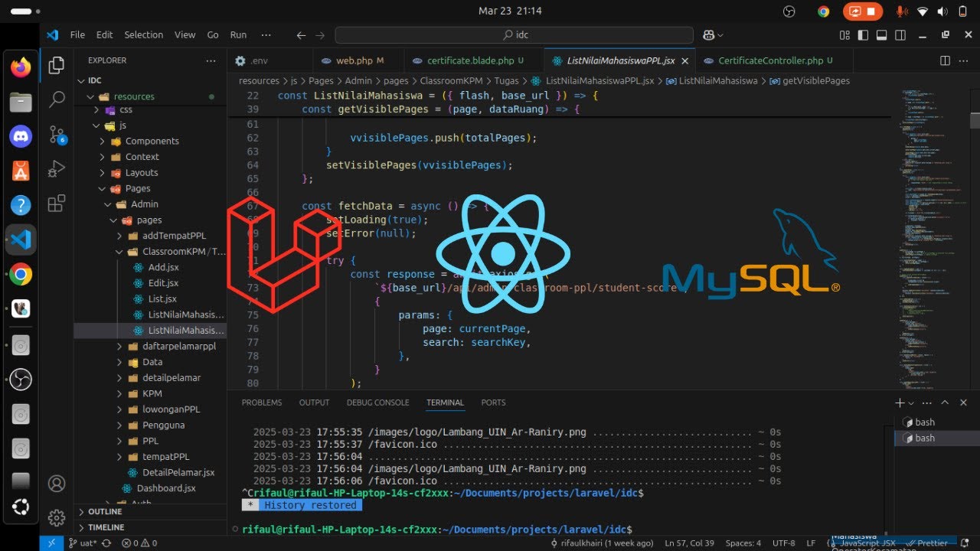The height and width of the screenshot is (551, 980).
Task: Expand the OUTLINE section
Action: tap(105, 512)
